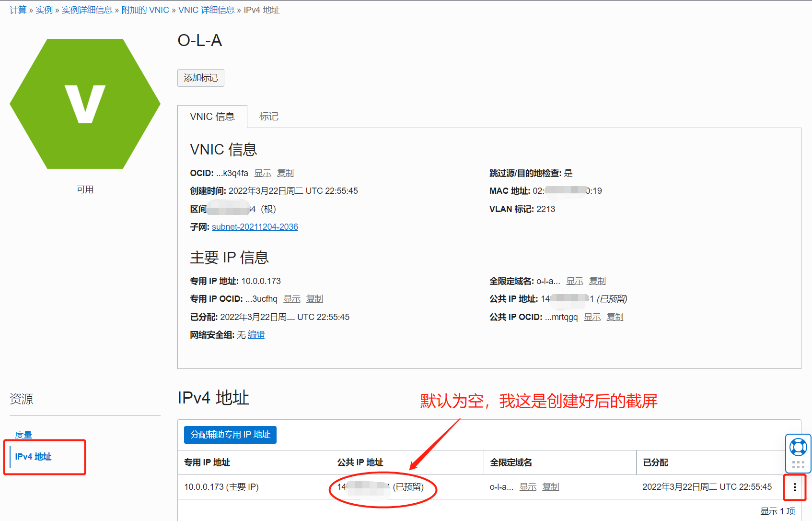Click the help lifebuoy icon
812x521 pixels.
[798, 447]
